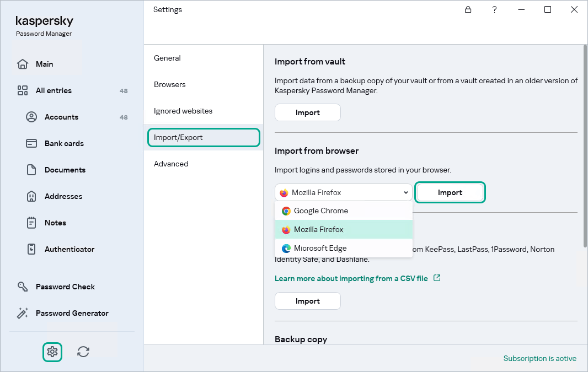Minimize the Settings window
This screenshot has width=588, height=372.
pyautogui.click(x=521, y=9)
